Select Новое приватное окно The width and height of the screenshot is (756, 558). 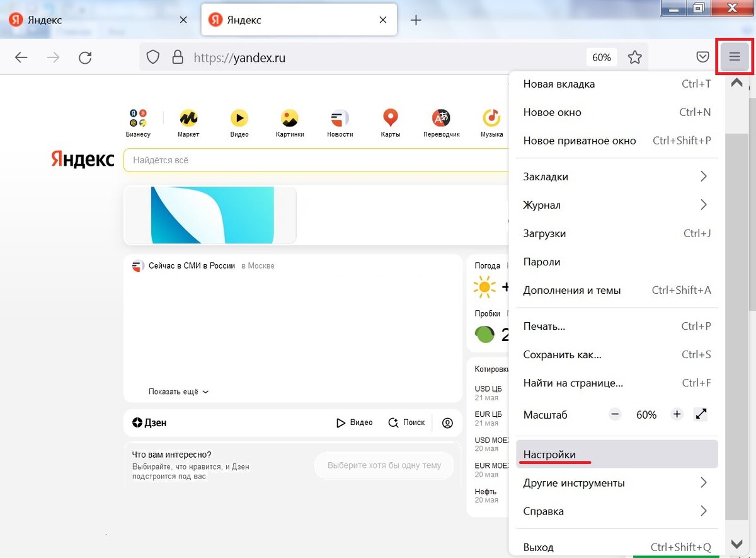tap(617, 141)
